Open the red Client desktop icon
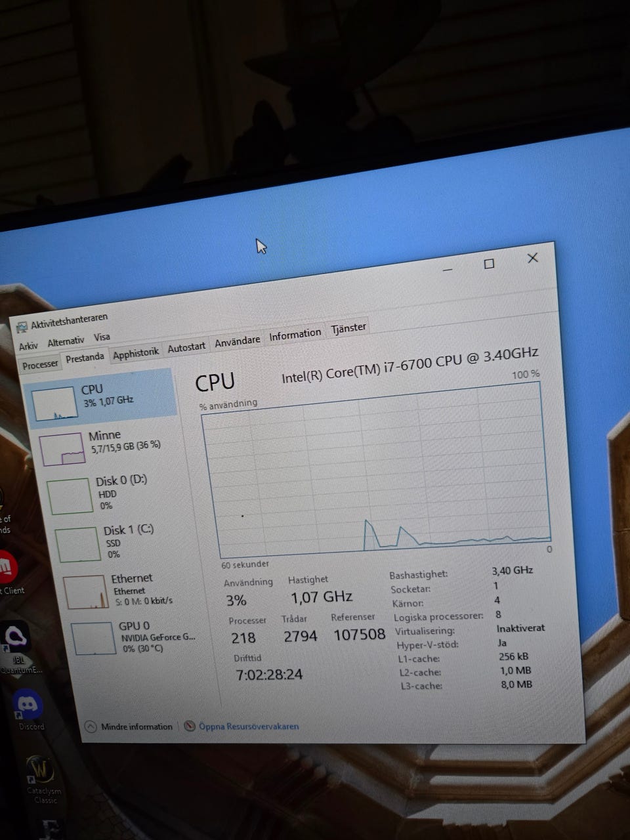The image size is (630, 840). coord(9,573)
